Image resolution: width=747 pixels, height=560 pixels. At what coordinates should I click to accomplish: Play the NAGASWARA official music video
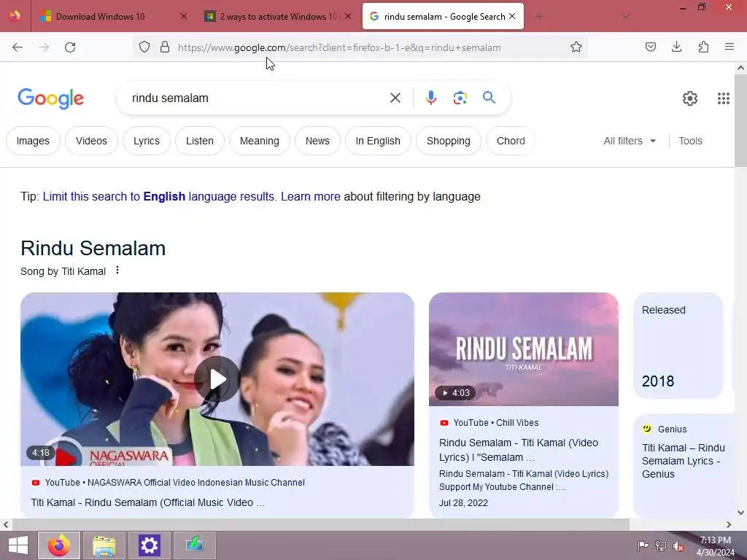[x=217, y=379]
